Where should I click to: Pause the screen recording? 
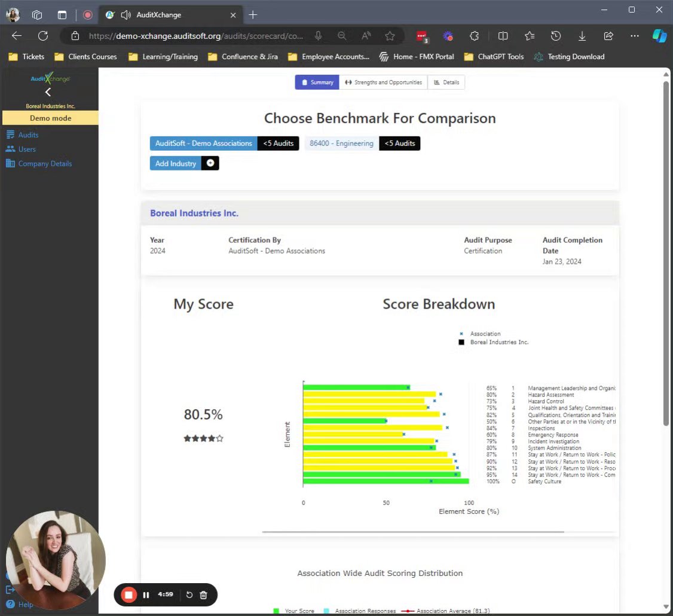[146, 595]
